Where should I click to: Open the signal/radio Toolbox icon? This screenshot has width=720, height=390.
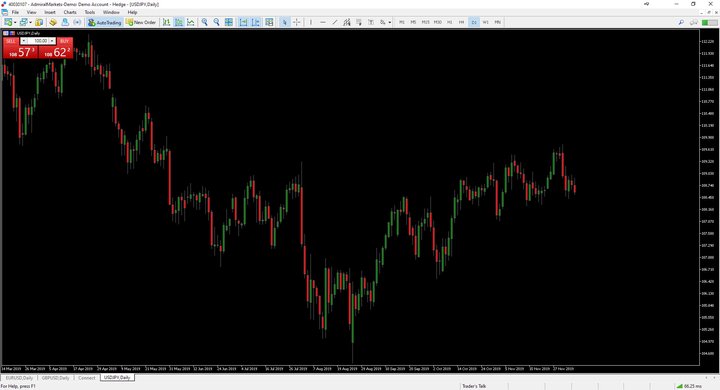click(x=77, y=22)
